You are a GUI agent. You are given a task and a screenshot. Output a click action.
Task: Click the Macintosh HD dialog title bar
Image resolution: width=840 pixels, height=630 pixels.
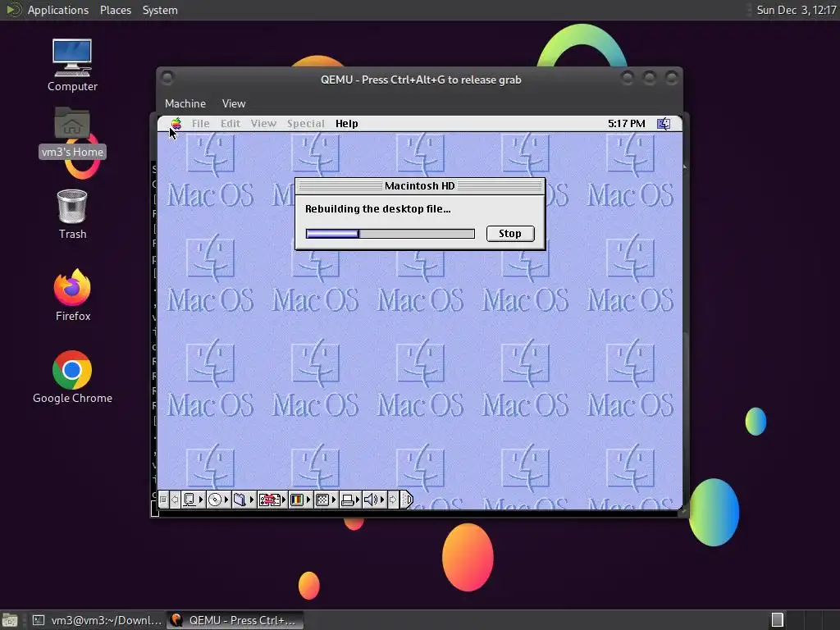420,186
